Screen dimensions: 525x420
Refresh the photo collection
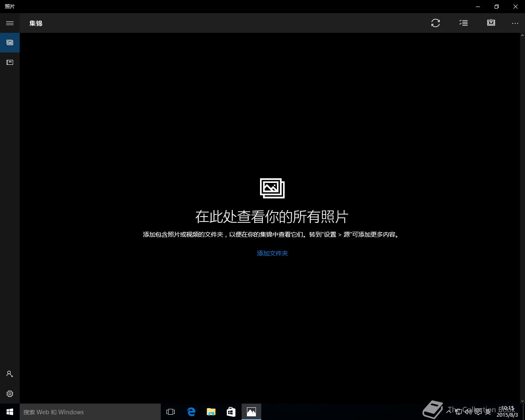coord(436,23)
